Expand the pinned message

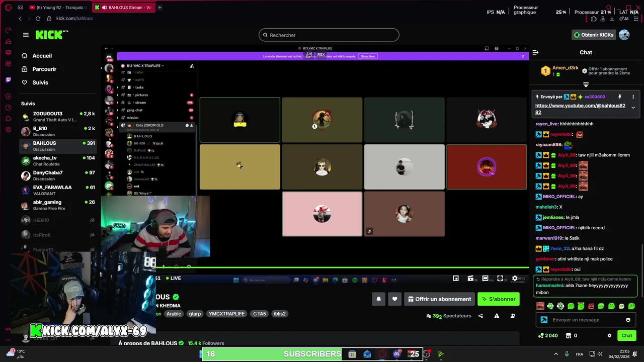633,107
